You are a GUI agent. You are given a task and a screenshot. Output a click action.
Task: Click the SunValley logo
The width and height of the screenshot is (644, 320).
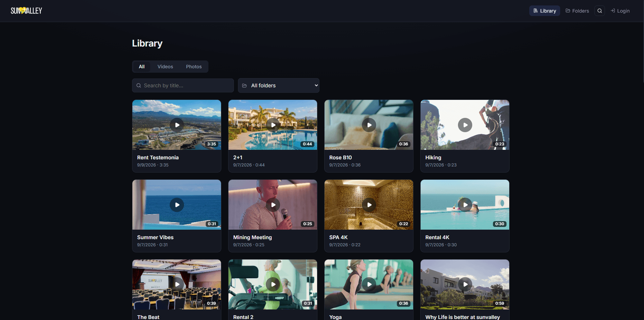26,11
